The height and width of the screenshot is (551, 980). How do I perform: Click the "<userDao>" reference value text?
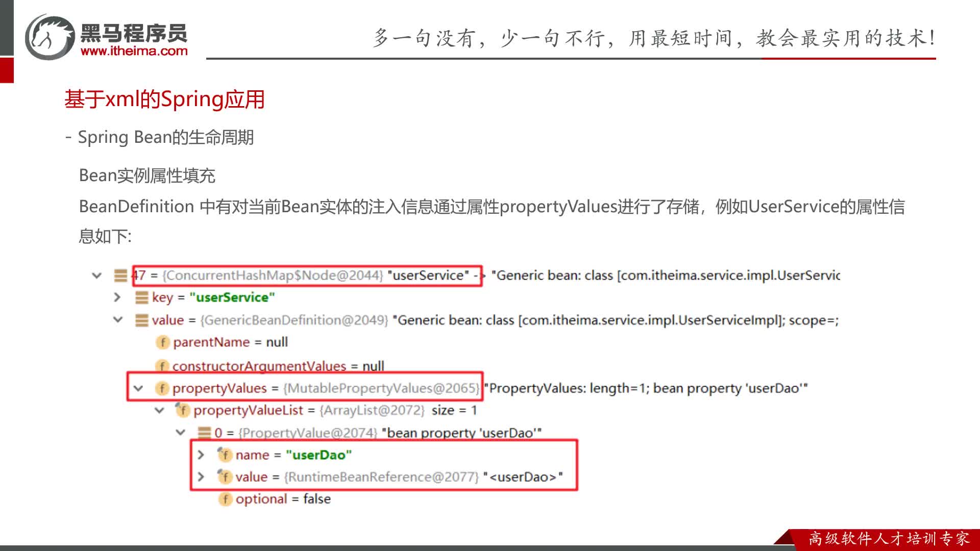[x=523, y=477]
